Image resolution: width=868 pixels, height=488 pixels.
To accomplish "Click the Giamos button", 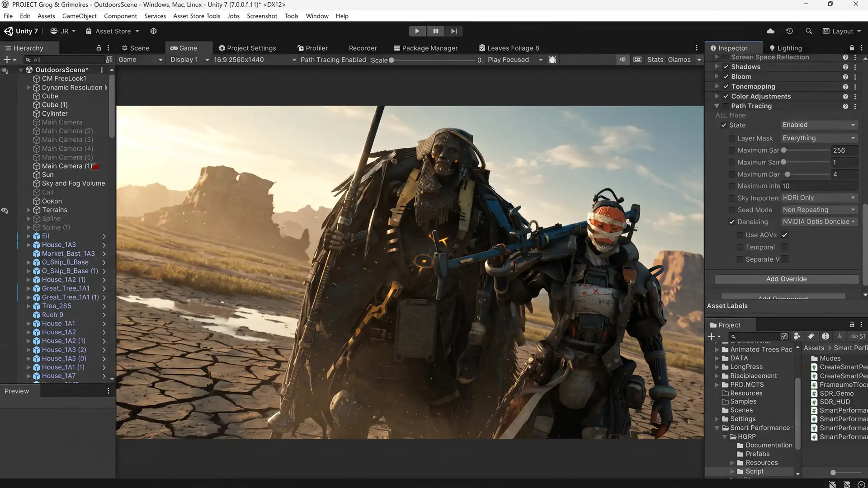I will click(679, 60).
